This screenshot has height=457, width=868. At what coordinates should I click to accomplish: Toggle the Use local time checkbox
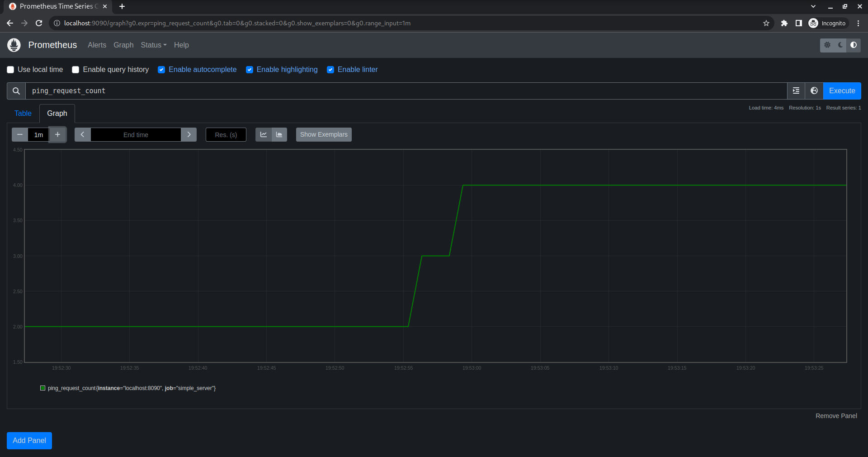[10, 70]
